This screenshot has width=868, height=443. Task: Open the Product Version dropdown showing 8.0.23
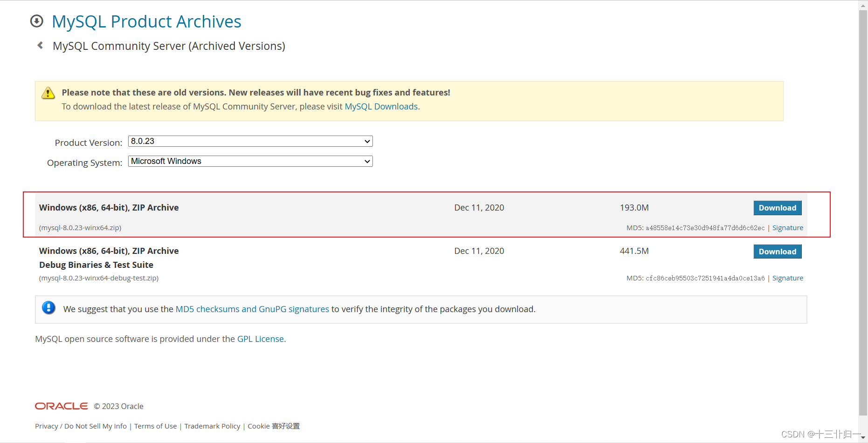coord(250,141)
